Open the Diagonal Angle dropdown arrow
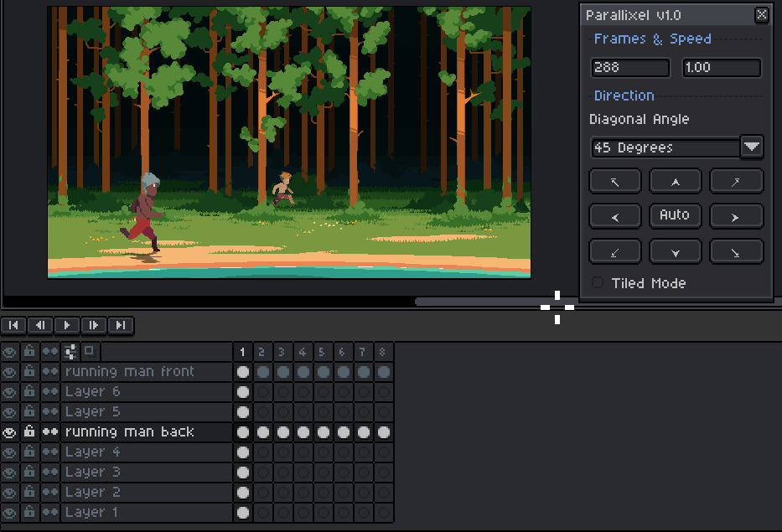Viewport: 782px width, 532px height. coord(752,147)
